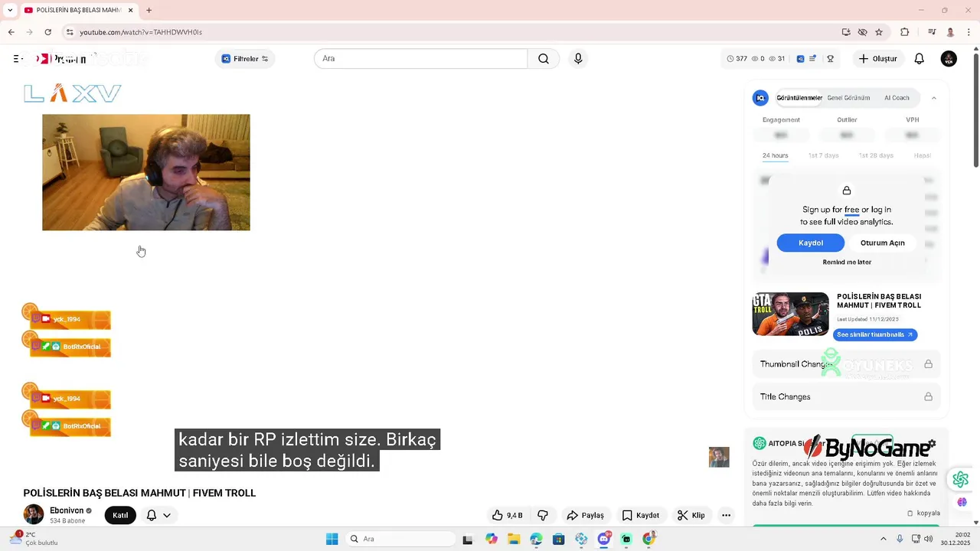Click the vidIQ playlist icon in the header
980x551 pixels.
(812, 59)
